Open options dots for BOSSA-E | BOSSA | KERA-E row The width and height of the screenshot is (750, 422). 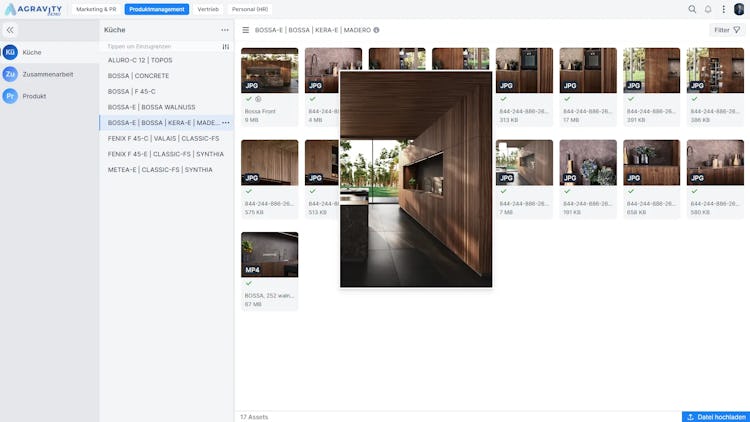pos(226,122)
